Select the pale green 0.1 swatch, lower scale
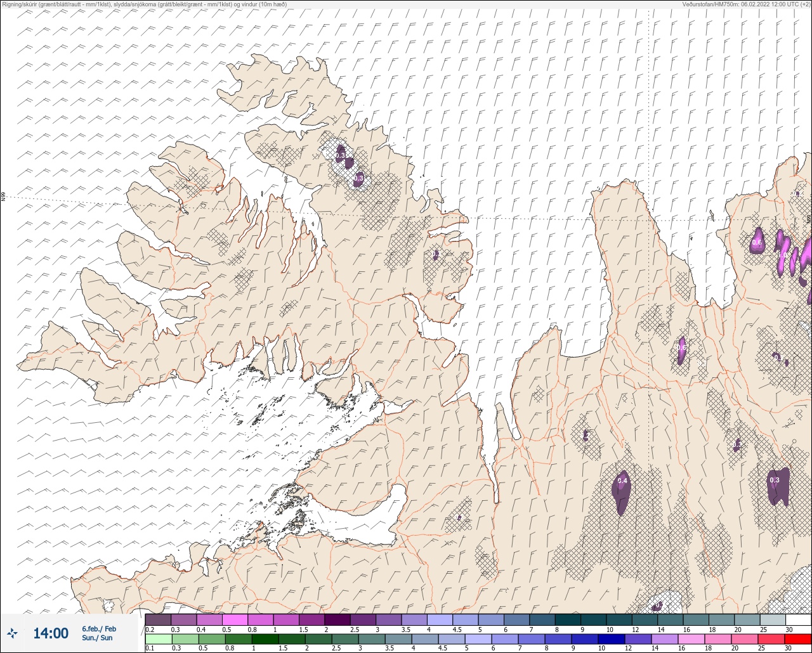 coord(158,639)
